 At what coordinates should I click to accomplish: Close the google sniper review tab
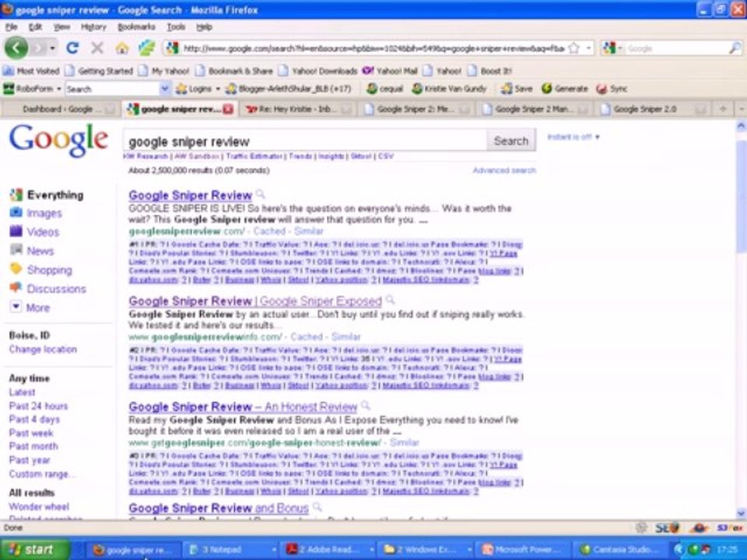tap(228, 109)
